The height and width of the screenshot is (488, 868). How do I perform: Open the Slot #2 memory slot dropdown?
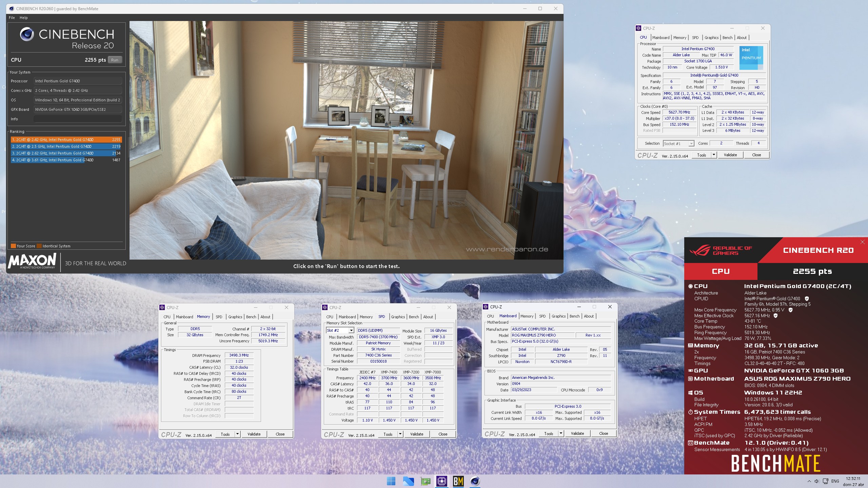click(340, 330)
